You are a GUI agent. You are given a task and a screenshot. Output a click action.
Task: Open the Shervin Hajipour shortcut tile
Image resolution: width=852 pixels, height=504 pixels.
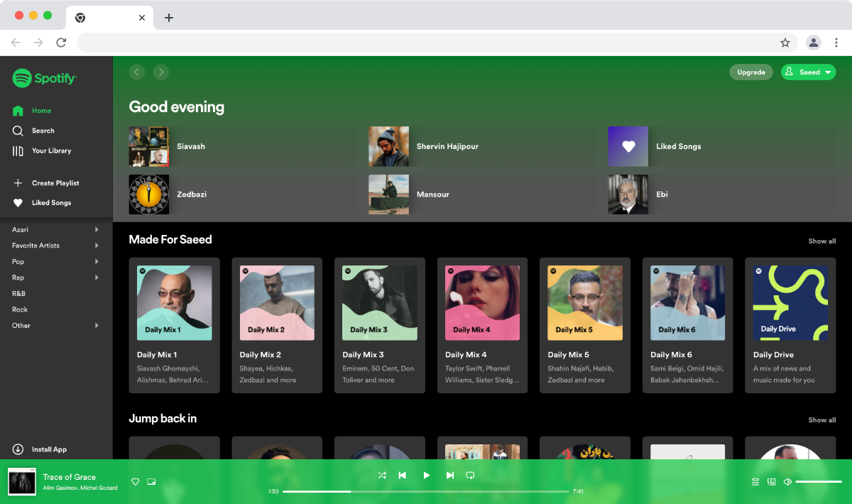pyautogui.click(x=481, y=146)
